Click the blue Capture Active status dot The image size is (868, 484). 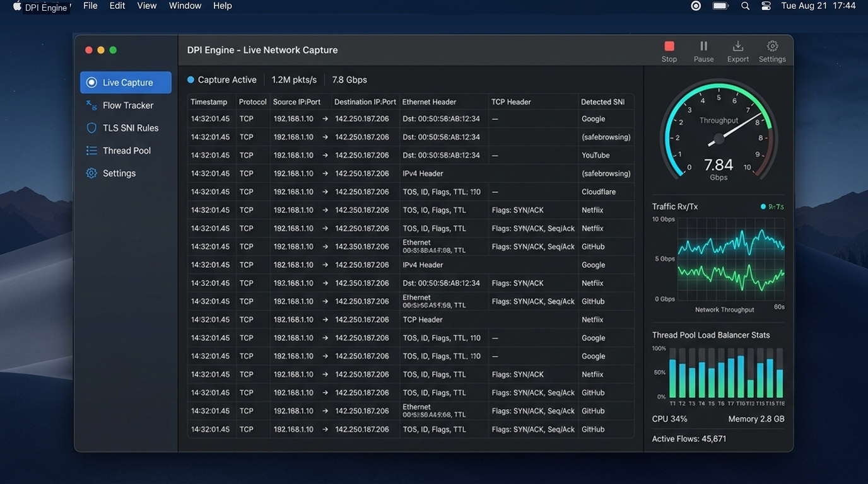coord(191,80)
